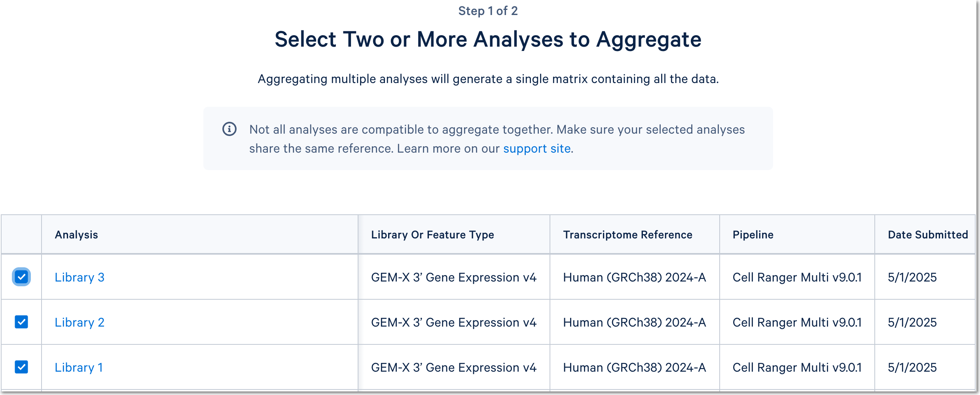Uncheck the Library 2 checkbox
Image resolution: width=980 pixels, height=395 pixels.
click(x=21, y=322)
